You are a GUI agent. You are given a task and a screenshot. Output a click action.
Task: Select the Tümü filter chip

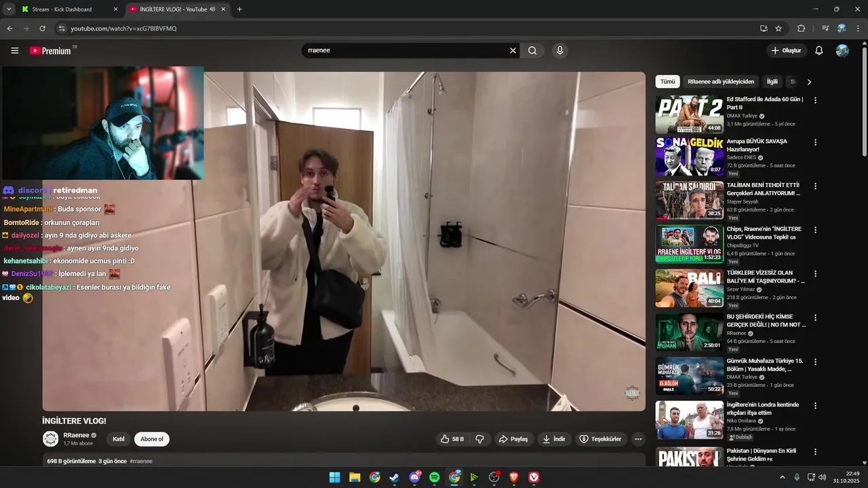[x=668, y=81]
